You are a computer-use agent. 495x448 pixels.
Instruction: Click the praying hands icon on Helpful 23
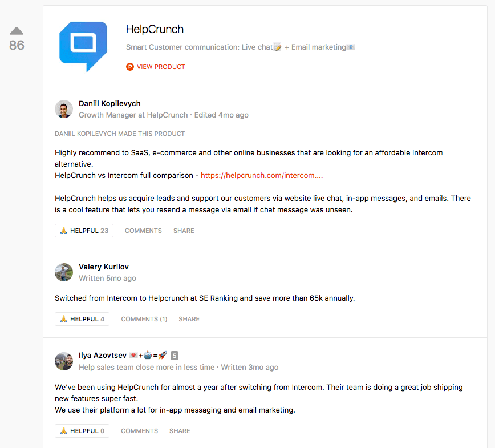63,231
